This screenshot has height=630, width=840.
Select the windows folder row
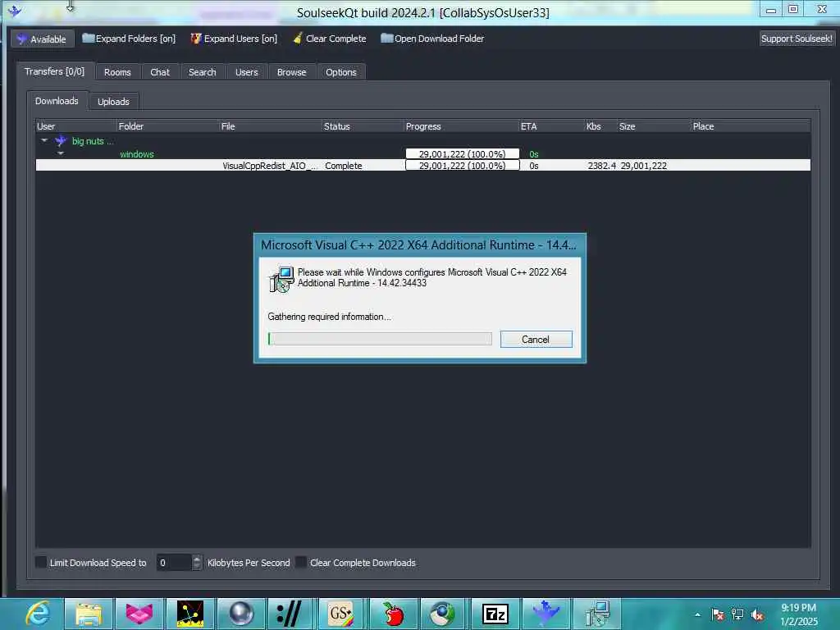(137, 154)
